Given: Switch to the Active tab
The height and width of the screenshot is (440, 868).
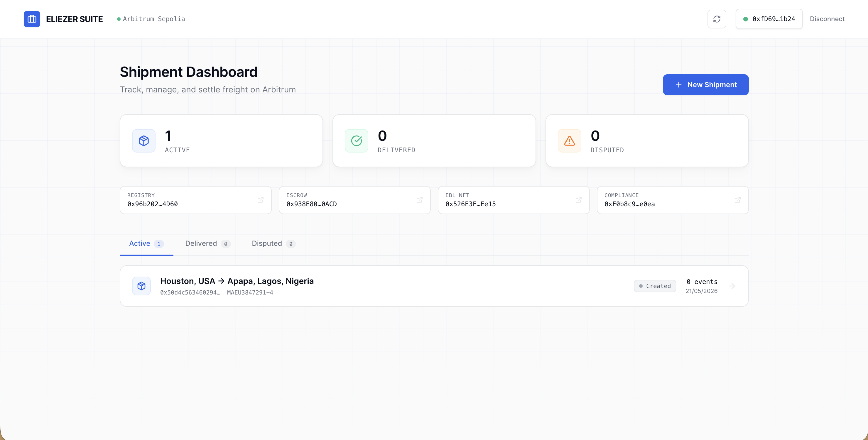Looking at the screenshot, I should point(147,243).
